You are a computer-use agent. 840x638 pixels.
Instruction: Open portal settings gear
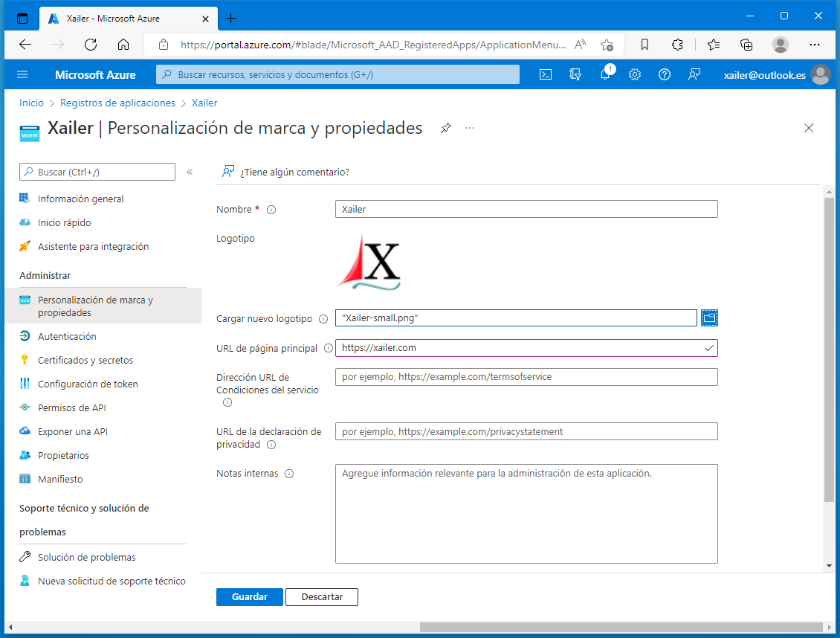[x=635, y=74]
